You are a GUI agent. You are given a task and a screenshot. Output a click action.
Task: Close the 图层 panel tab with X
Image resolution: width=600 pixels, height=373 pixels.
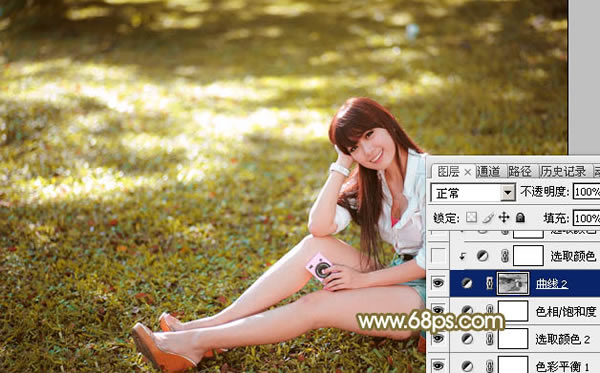coord(468,173)
